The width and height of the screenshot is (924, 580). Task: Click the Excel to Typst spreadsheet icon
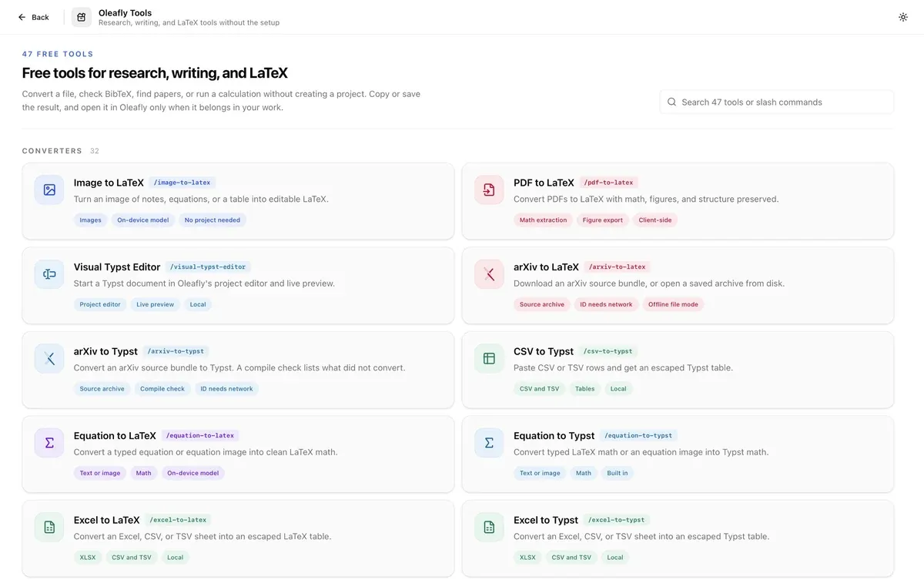[489, 527]
